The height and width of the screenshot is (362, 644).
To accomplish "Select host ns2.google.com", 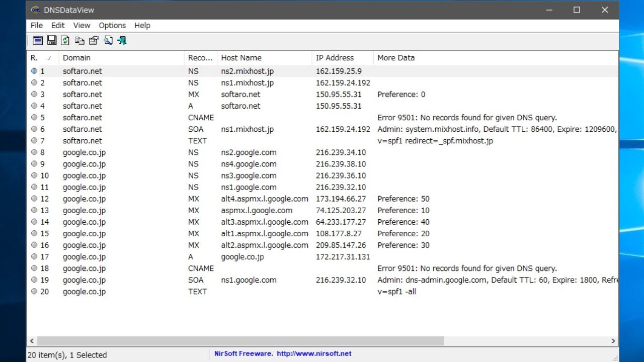I will click(249, 152).
